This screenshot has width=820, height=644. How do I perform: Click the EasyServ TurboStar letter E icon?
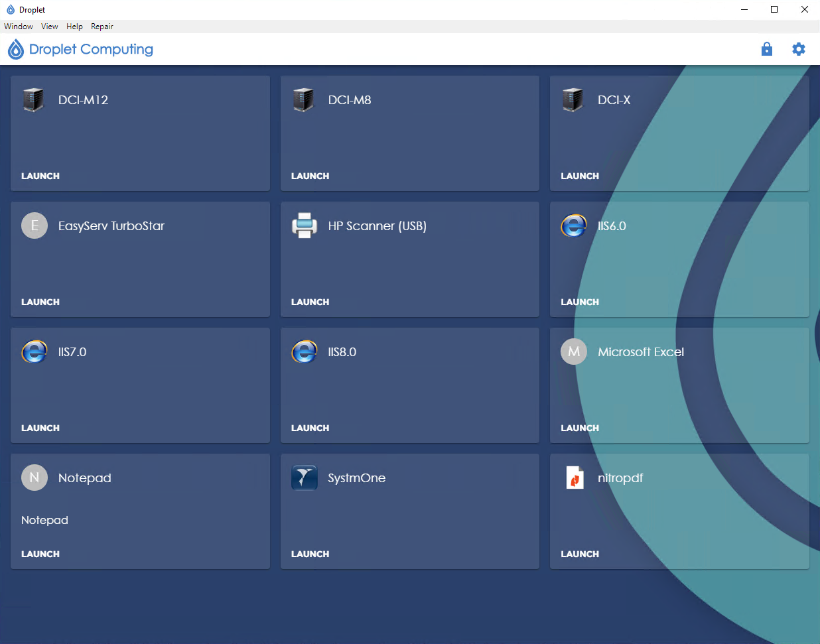(x=34, y=225)
